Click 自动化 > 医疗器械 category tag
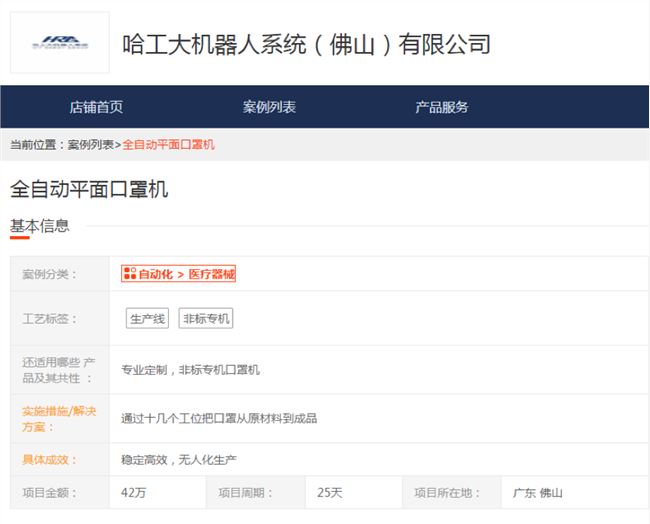Viewport: 650px width, 524px height. (x=178, y=274)
